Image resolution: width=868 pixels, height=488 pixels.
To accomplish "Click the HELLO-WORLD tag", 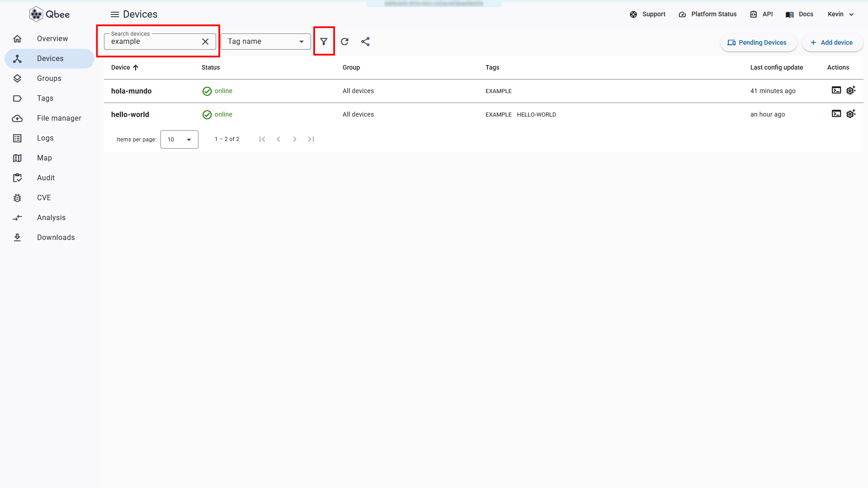I will click(537, 115).
